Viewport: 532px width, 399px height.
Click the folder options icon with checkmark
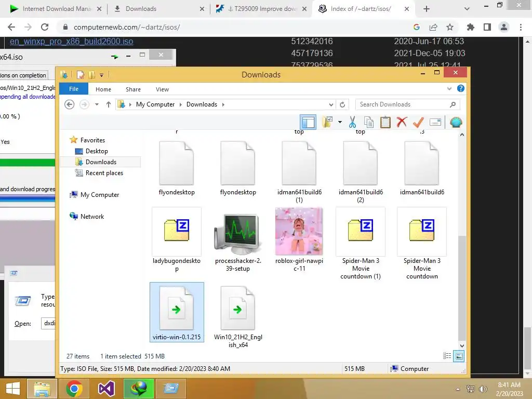(327, 122)
